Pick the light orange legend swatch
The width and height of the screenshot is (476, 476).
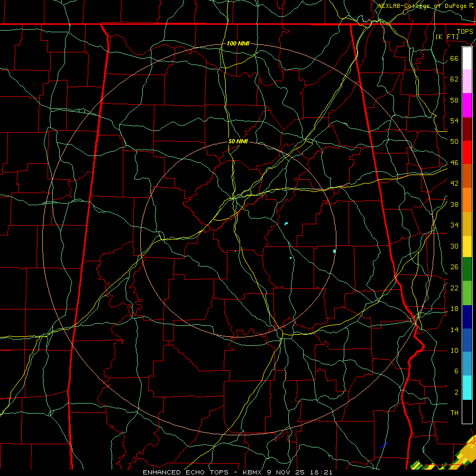(467, 200)
